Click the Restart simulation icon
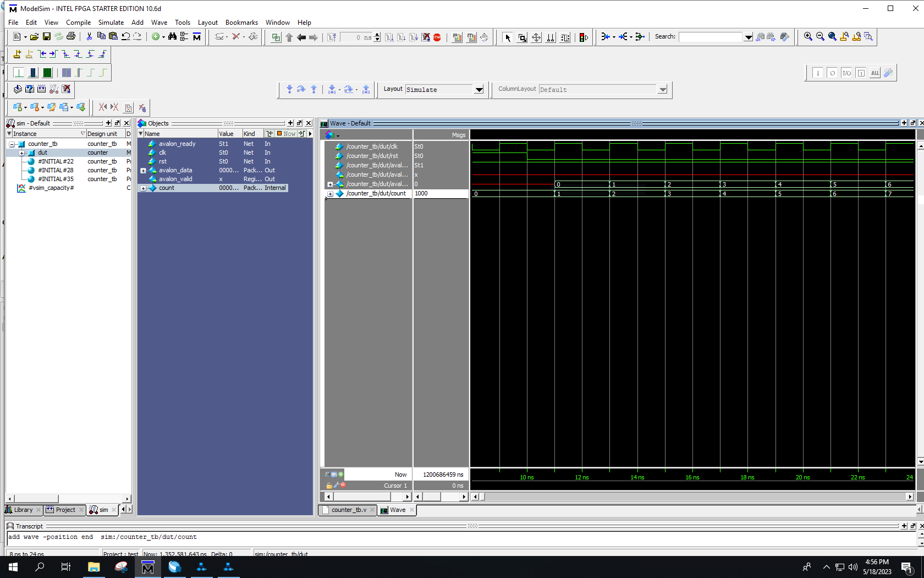 click(x=332, y=37)
